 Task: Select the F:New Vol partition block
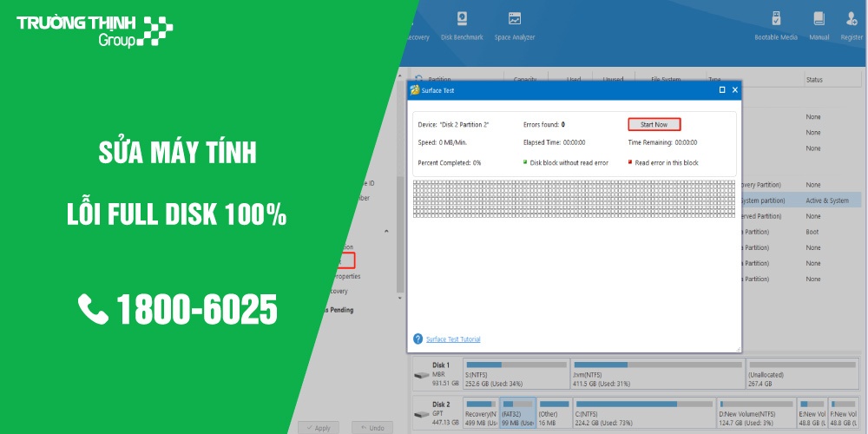[x=843, y=412]
